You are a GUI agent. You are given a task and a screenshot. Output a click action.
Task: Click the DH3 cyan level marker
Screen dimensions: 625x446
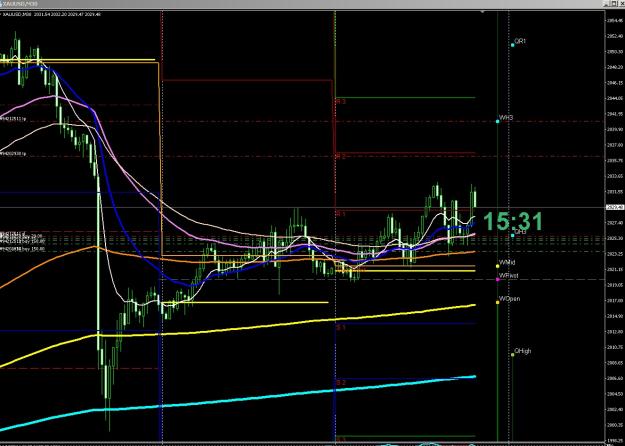pyautogui.click(x=513, y=235)
